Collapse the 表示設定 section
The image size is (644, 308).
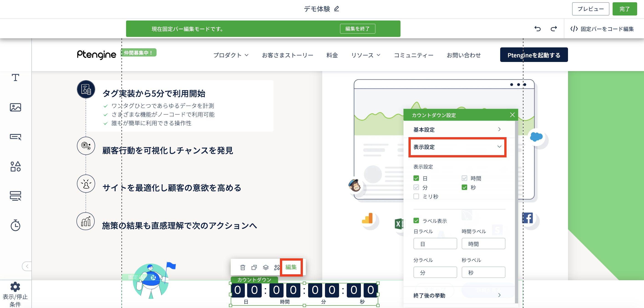[457, 147]
